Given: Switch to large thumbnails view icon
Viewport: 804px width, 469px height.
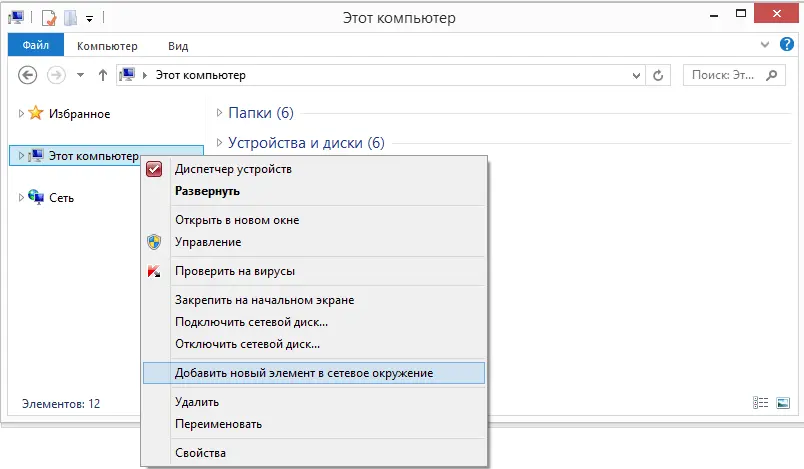Looking at the screenshot, I should tap(783, 403).
